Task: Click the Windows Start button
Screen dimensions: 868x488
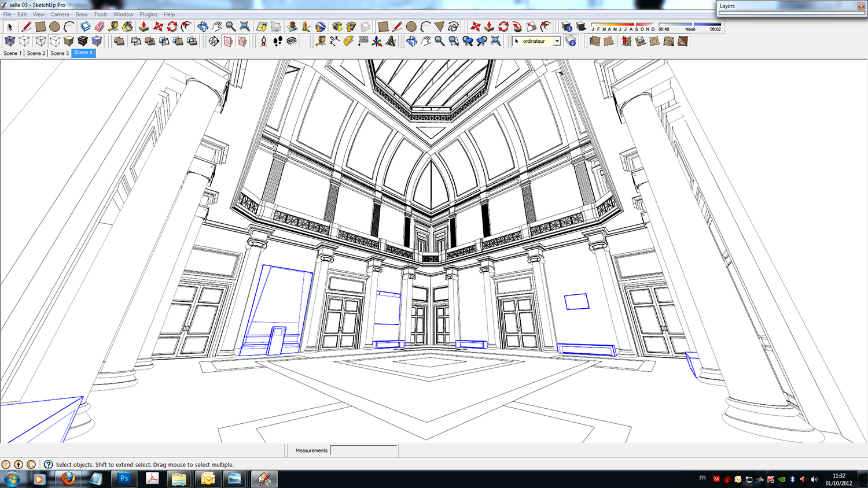Action: tap(12, 479)
